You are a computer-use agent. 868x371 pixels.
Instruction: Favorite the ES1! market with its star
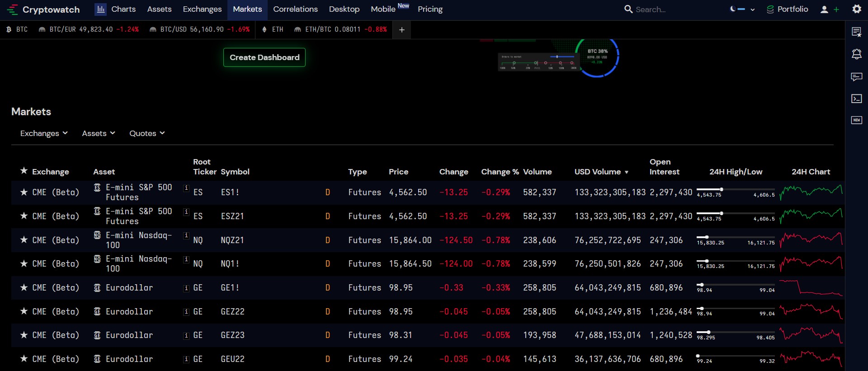point(24,192)
